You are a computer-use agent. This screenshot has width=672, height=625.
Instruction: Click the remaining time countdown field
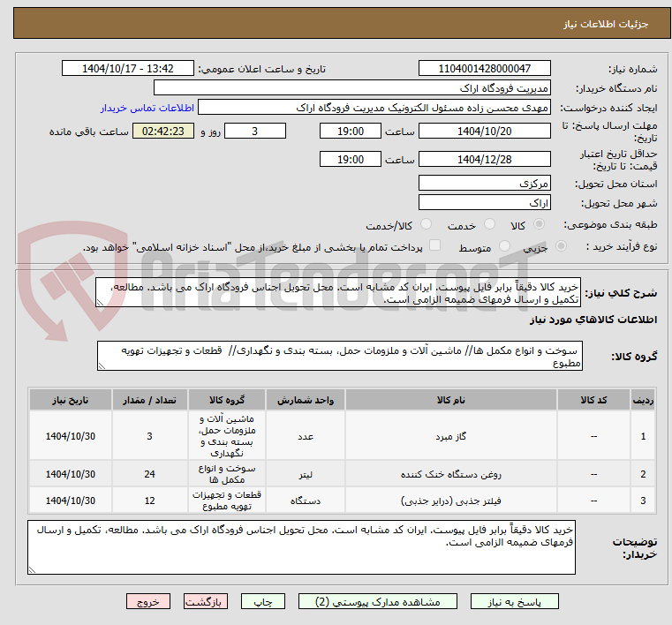(163, 132)
